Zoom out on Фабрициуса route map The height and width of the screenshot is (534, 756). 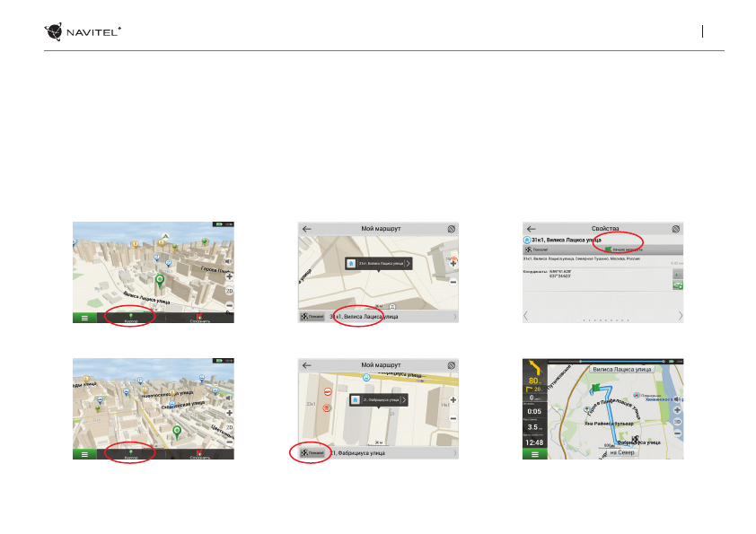pos(453,418)
